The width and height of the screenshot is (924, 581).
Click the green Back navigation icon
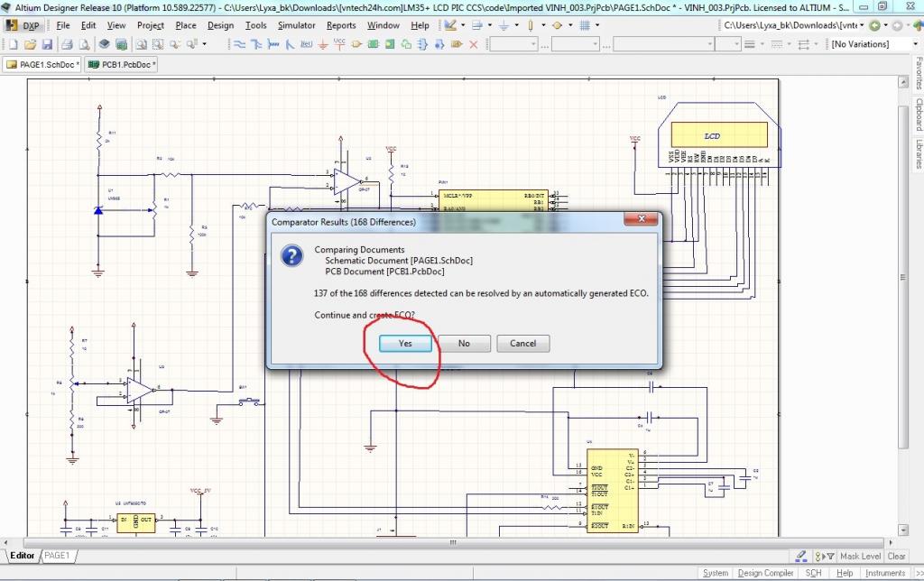[875, 25]
